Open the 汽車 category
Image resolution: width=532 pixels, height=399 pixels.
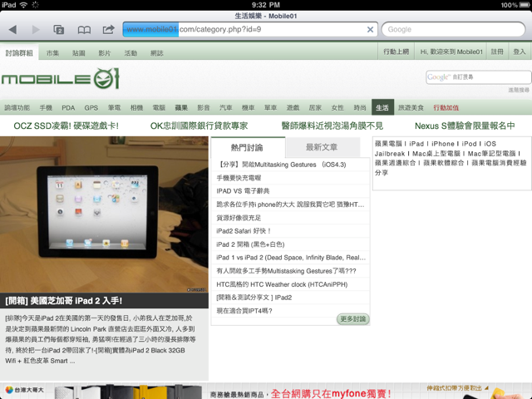[225, 107]
